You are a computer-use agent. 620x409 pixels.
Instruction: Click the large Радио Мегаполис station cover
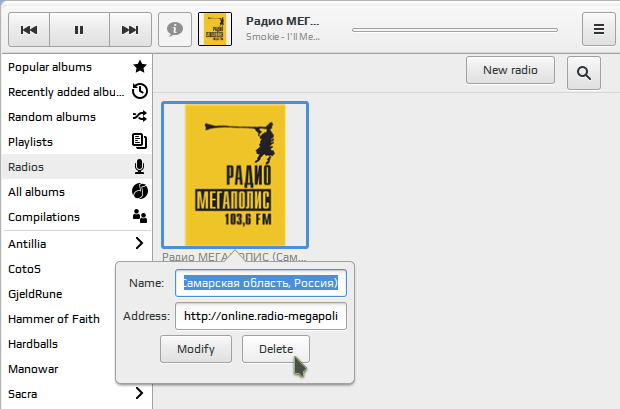tap(235, 175)
